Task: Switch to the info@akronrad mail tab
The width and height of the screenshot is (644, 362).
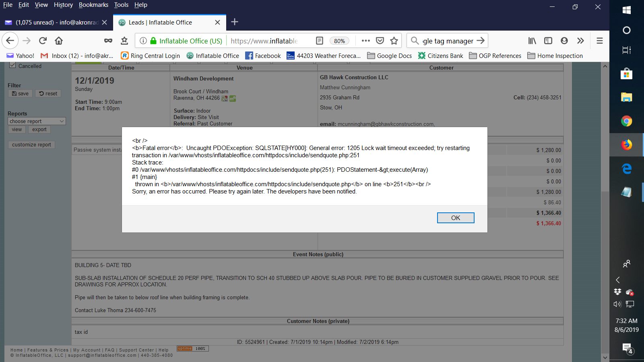Action: (54, 23)
